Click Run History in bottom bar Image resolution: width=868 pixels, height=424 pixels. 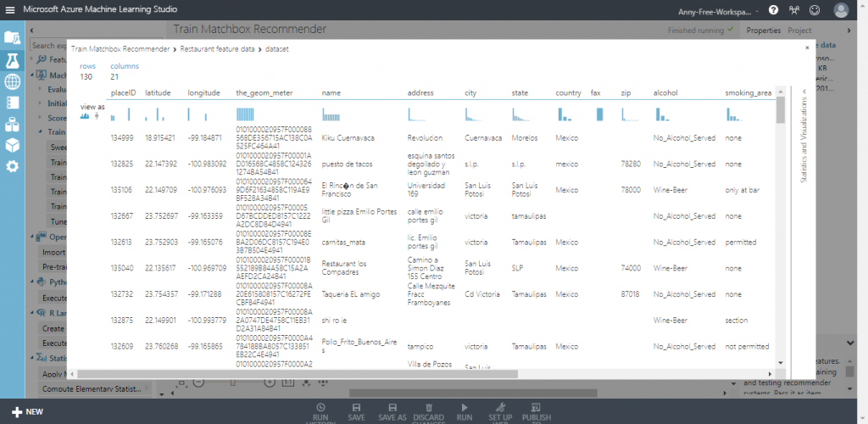pos(320,414)
